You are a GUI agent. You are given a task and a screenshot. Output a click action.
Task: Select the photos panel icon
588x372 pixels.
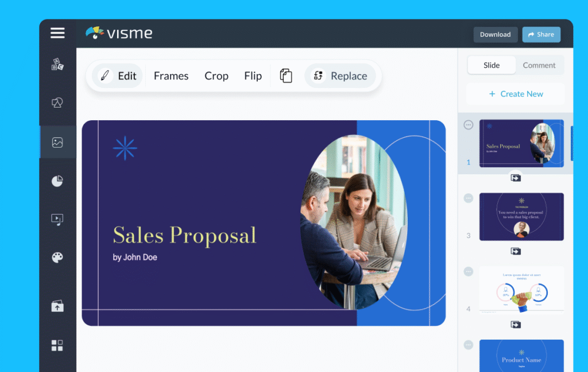pos(57,142)
